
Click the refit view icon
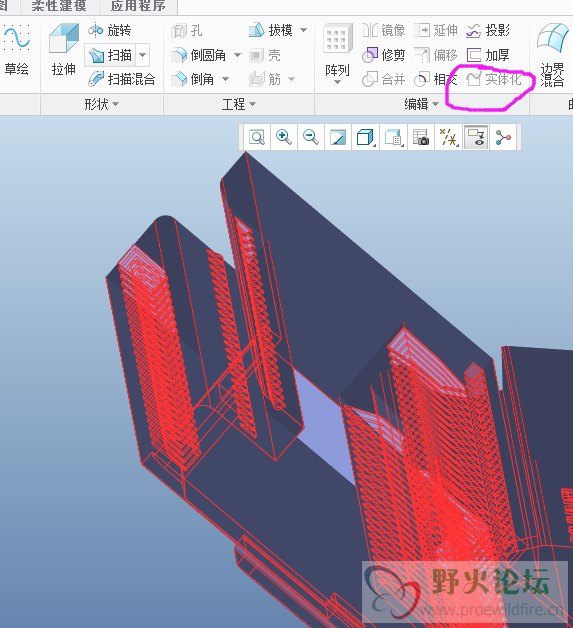pos(257,137)
